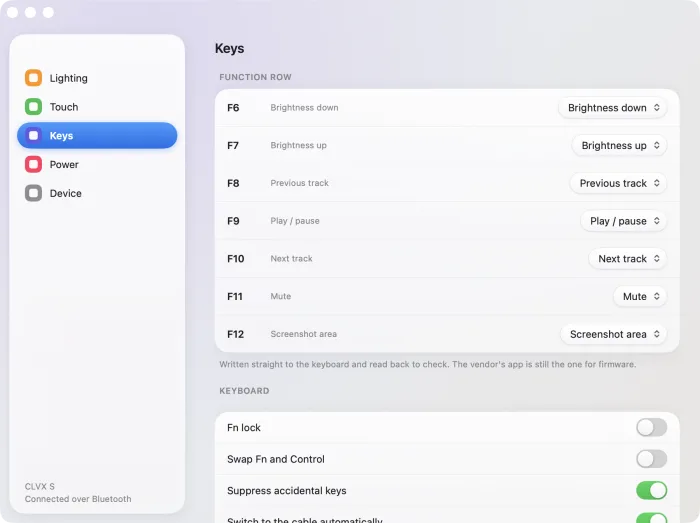This screenshot has height=523, width=700.
Task: Turn on Swap Fn and Control
Action: pos(651,459)
